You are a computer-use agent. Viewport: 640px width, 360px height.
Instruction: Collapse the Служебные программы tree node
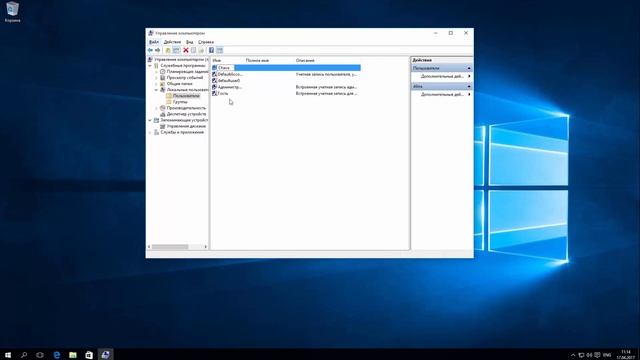click(x=150, y=66)
